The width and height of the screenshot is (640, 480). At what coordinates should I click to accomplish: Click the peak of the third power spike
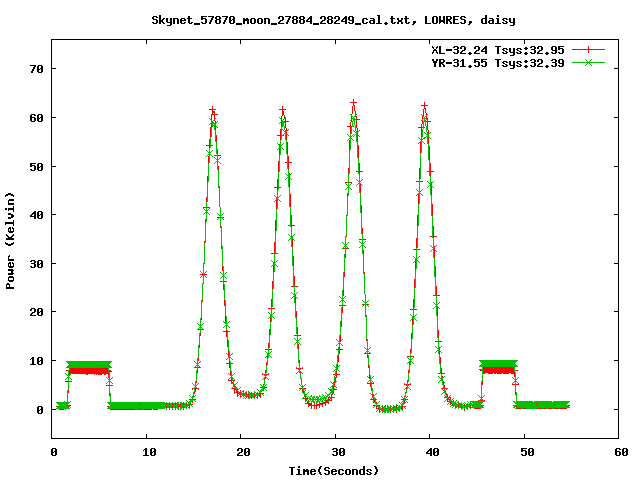[x=353, y=103]
